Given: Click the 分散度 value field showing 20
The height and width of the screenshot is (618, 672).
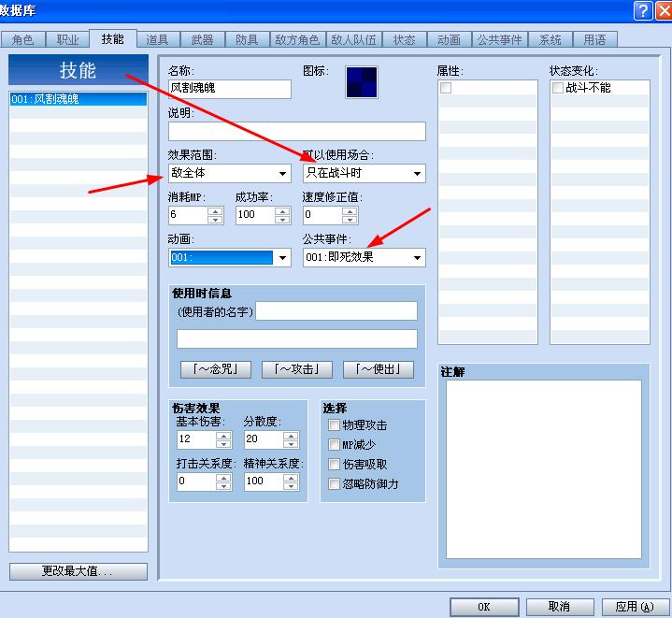Looking at the screenshot, I should click(264, 439).
